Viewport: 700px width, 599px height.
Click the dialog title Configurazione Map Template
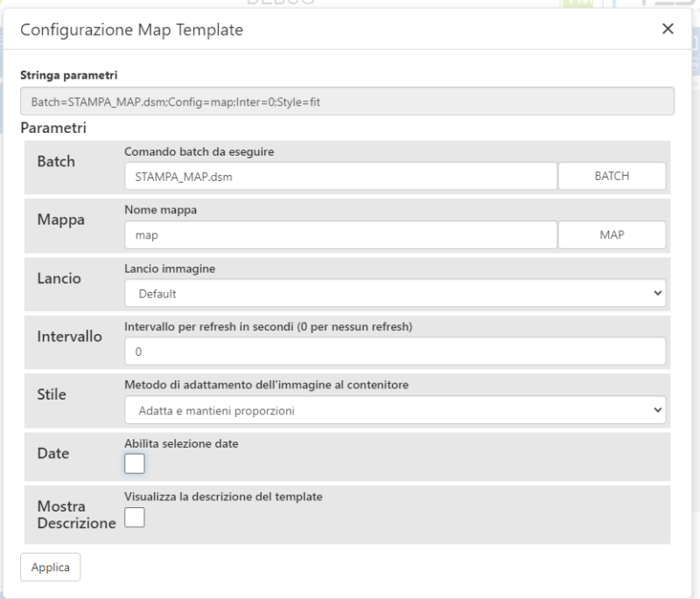131,30
